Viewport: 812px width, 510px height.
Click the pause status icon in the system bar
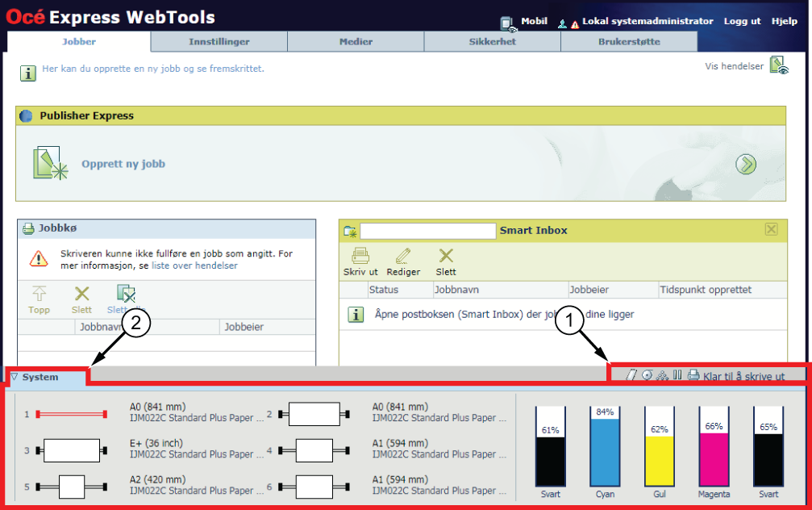tap(677, 374)
